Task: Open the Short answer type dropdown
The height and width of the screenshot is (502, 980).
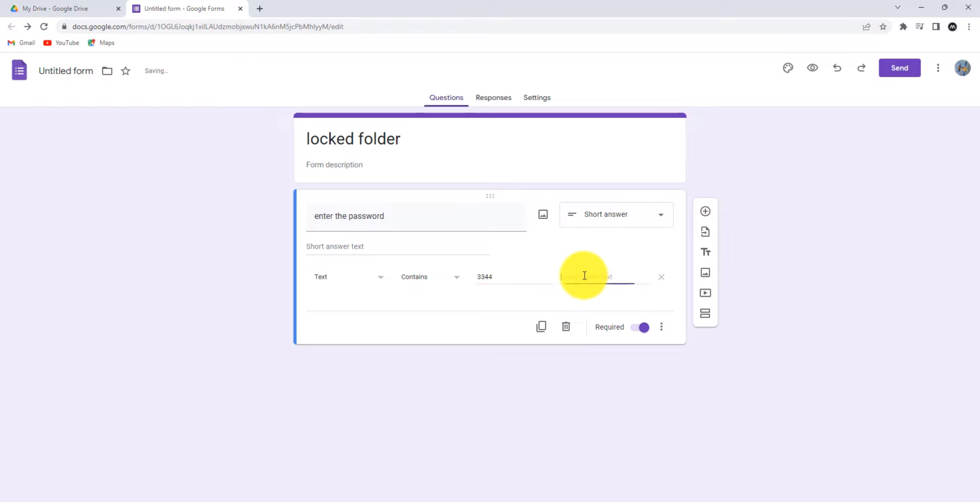Action: click(616, 214)
